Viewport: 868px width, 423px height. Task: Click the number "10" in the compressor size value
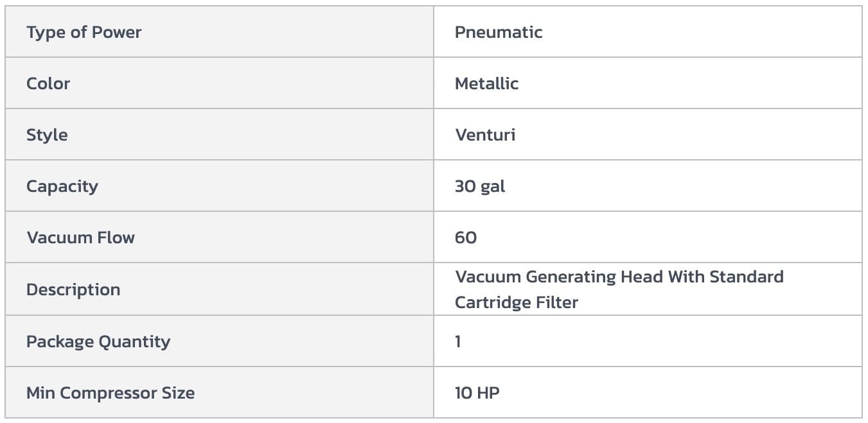463,393
